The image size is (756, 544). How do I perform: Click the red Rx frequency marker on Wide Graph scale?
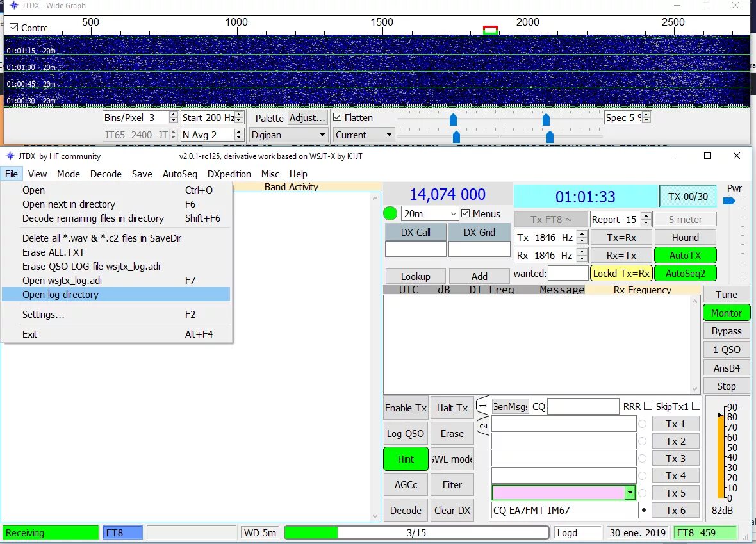(490, 30)
